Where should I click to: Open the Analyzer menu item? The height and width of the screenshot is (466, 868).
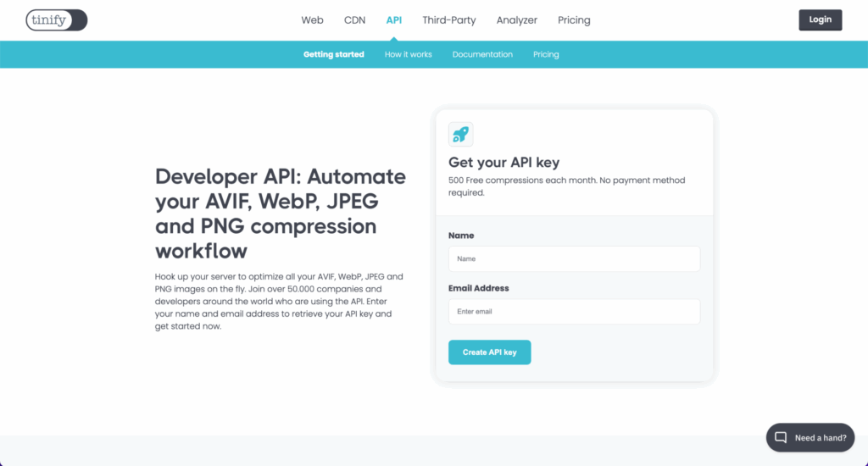point(516,20)
